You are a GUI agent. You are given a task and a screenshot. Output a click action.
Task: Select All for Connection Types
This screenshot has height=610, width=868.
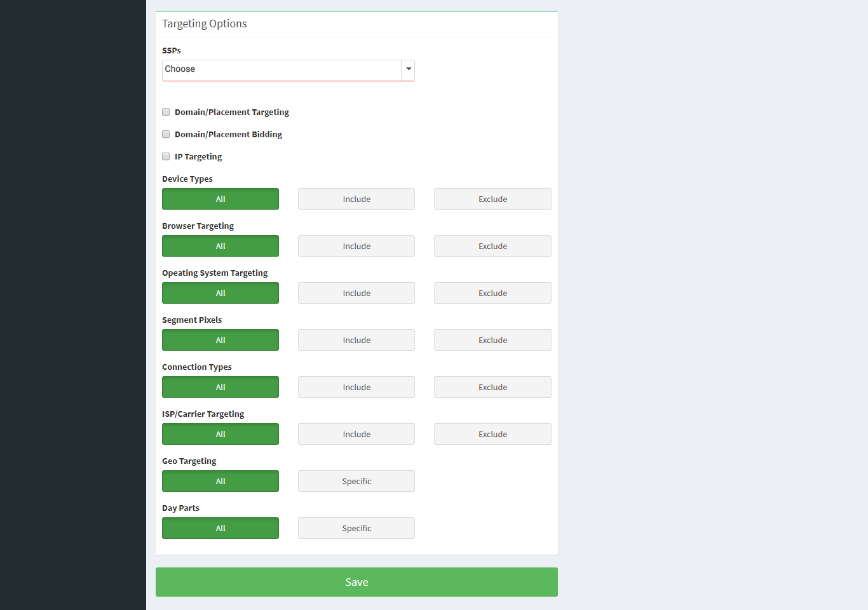[x=220, y=387]
